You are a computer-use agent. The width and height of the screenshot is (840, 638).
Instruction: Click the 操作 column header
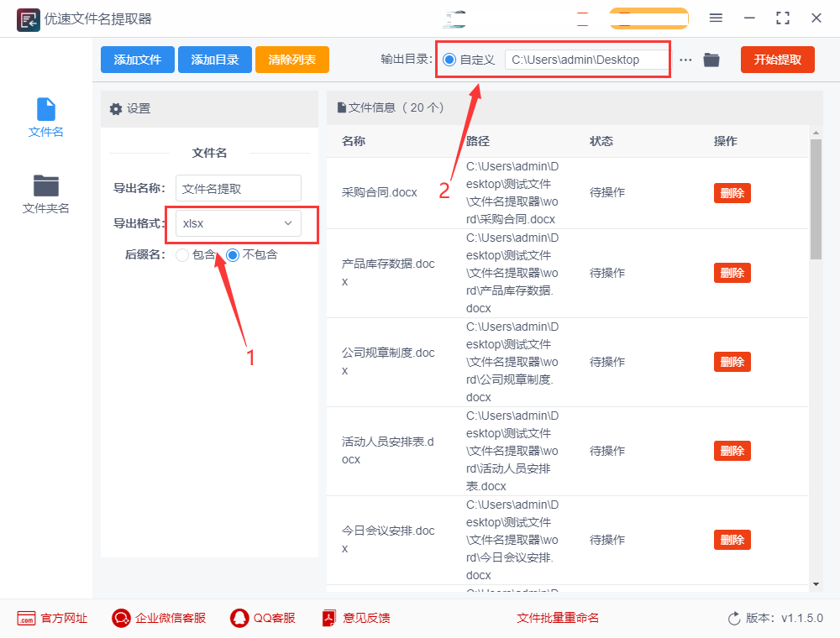(726, 141)
